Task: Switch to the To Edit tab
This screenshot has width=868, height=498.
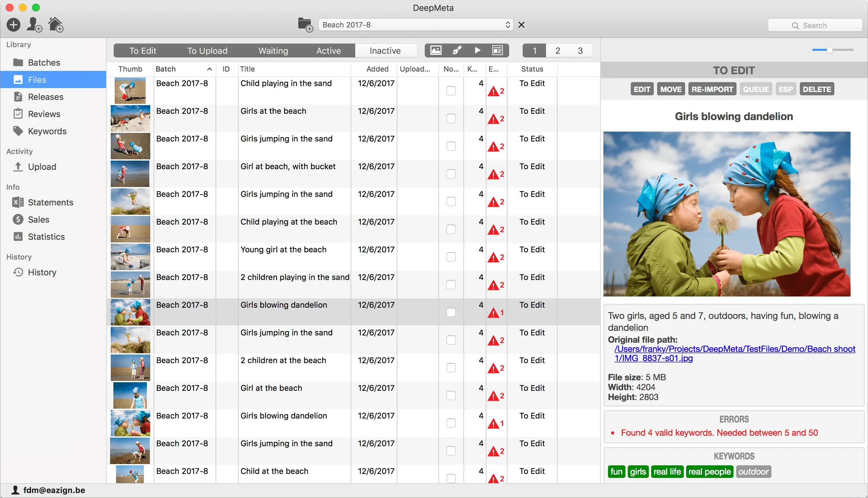Action: pos(142,50)
